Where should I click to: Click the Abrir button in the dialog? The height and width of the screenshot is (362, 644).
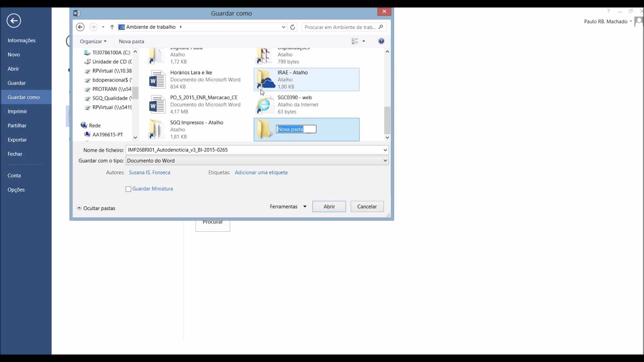point(329,207)
